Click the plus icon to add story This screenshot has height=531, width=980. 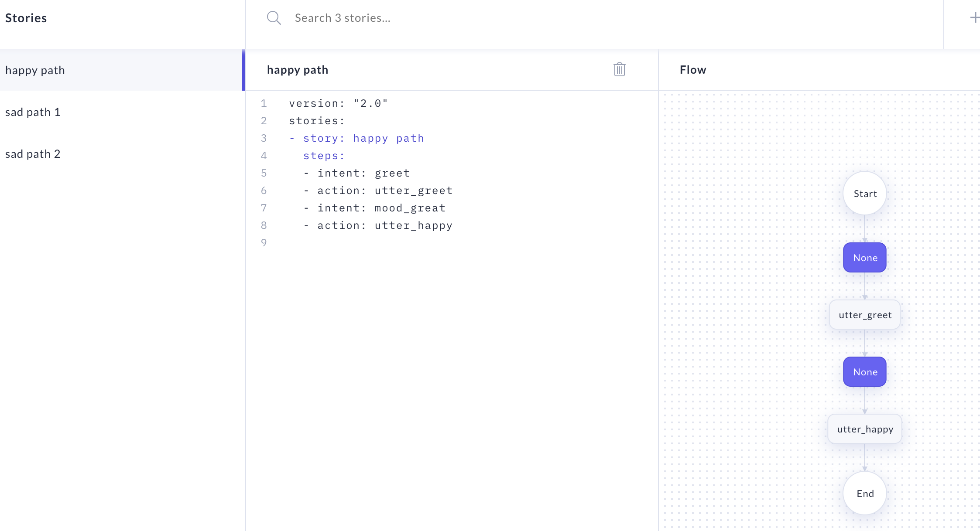974,18
